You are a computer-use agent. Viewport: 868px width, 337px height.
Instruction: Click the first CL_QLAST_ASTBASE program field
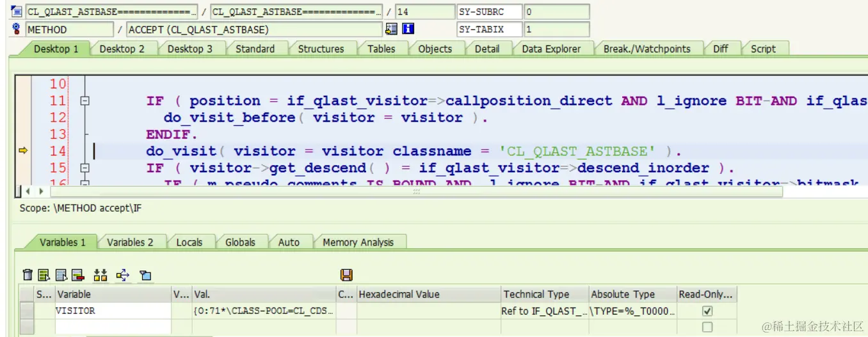point(111,12)
